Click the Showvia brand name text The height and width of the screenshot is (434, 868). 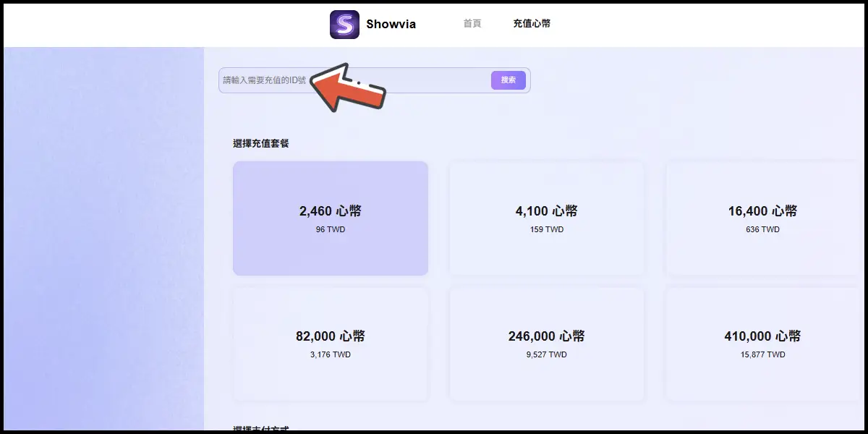tap(391, 24)
